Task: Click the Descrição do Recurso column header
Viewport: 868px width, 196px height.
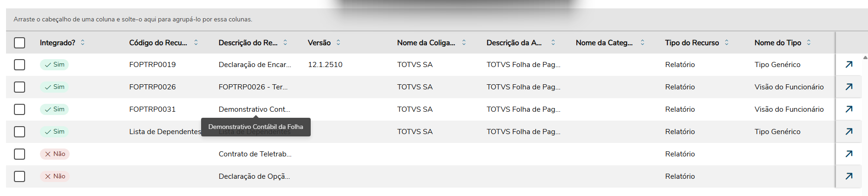Action: click(x=248, y=43)
